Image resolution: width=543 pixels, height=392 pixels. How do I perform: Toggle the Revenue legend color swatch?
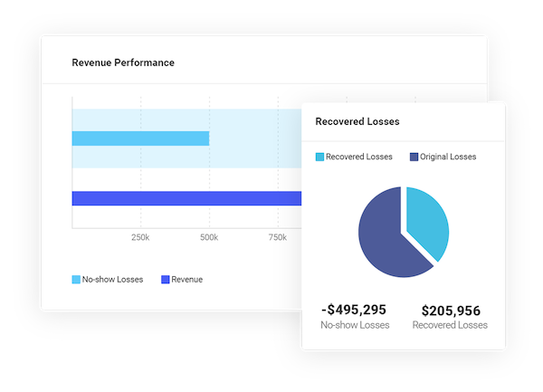tap(166, 280)
